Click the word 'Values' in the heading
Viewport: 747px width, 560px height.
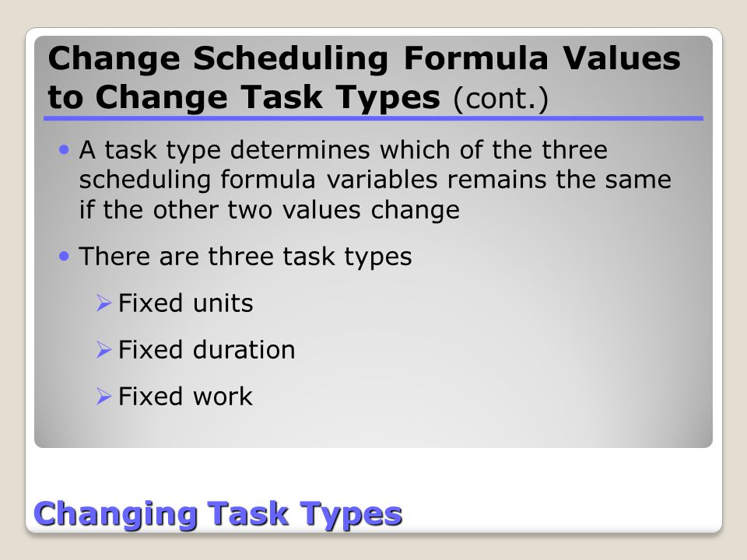[621, 58]
